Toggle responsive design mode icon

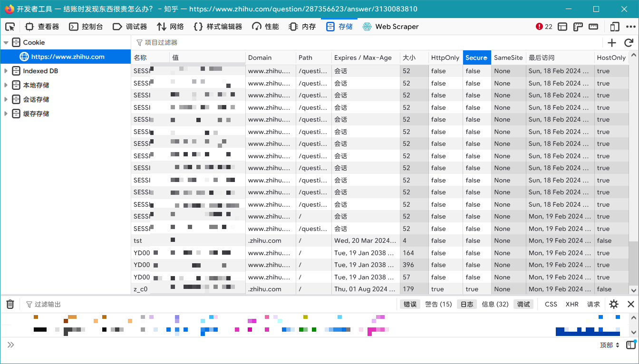615,27
